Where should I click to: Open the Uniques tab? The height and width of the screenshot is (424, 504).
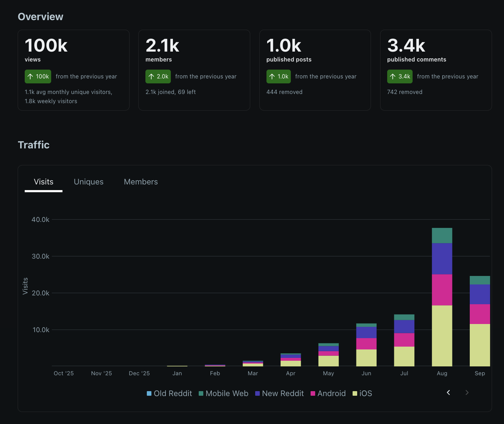(x=89, y=182)
